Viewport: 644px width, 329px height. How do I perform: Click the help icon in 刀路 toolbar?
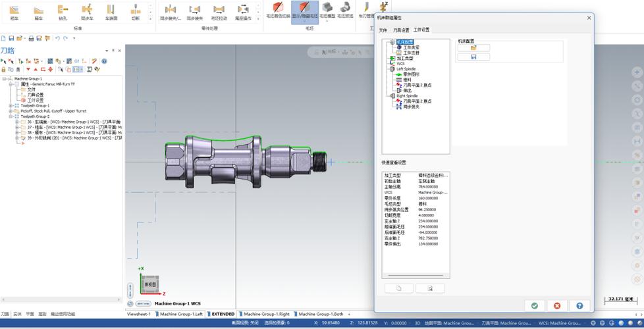click(104, 61)
